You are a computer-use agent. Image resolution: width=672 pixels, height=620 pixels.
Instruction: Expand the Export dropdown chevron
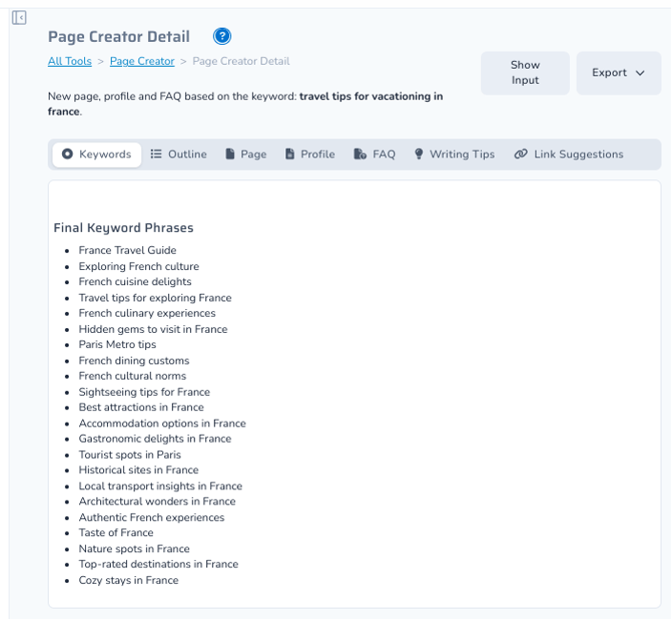click(x=640, y=73)
